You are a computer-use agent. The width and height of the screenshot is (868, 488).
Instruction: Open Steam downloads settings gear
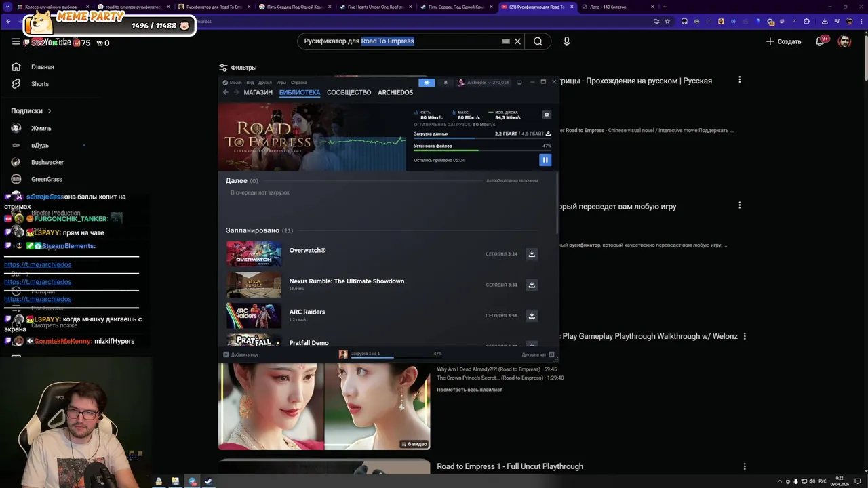tap(547, 115)
